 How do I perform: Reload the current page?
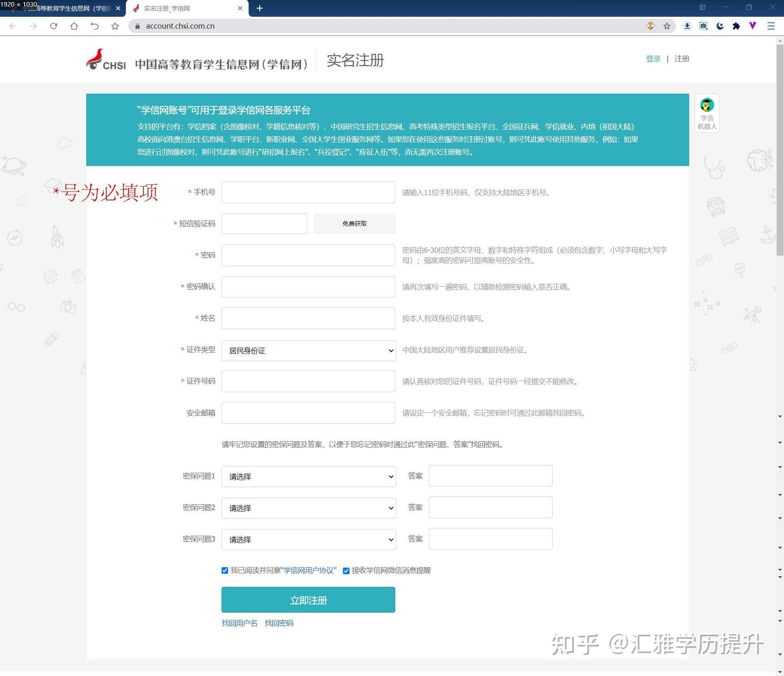click(x=54, y=26)
